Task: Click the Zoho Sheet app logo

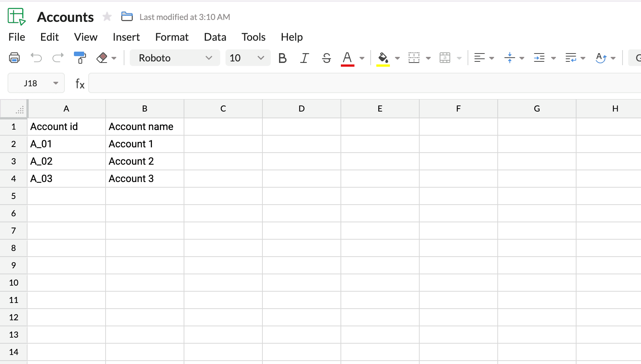Action: [17, 17]
